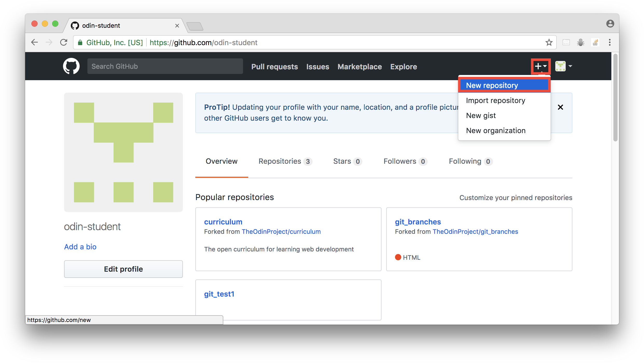Open TheOdinProject/git_branches fork source link
This screenshot has height=363, width=644.
[x=475, y=231]
